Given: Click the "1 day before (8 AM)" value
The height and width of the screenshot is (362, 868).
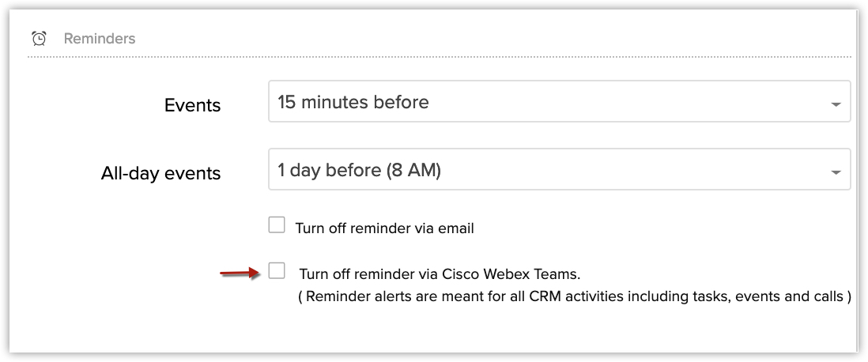Looking at the screenshot, I should click(x=359, y=170).
